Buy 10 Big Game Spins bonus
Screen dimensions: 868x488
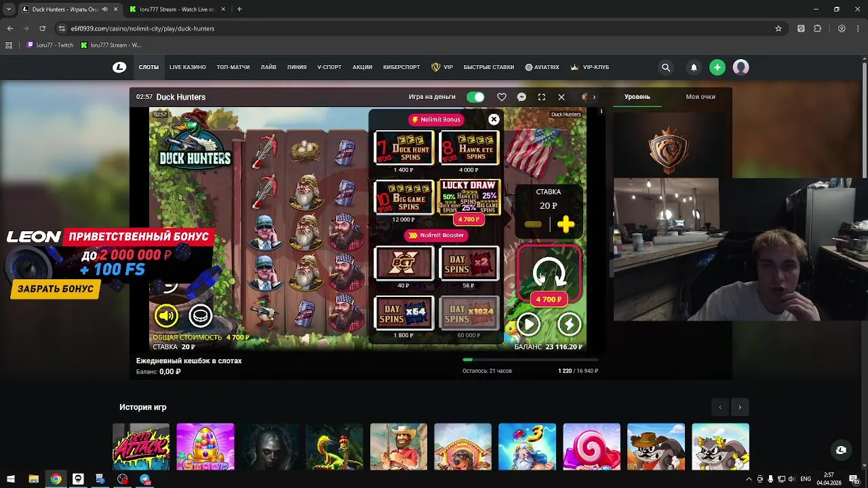point(404,197)
